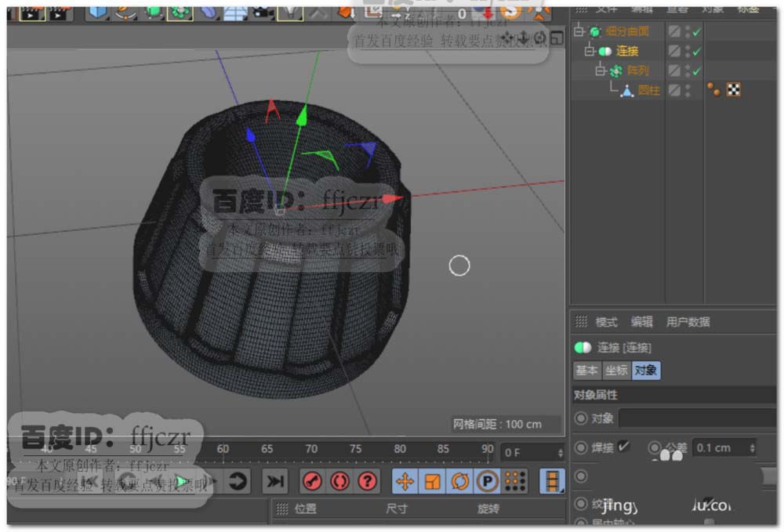This screenshot has width=784, height=532.
Task: Click the 0.1 cm tolerance value field
Action: coord(720,448)
